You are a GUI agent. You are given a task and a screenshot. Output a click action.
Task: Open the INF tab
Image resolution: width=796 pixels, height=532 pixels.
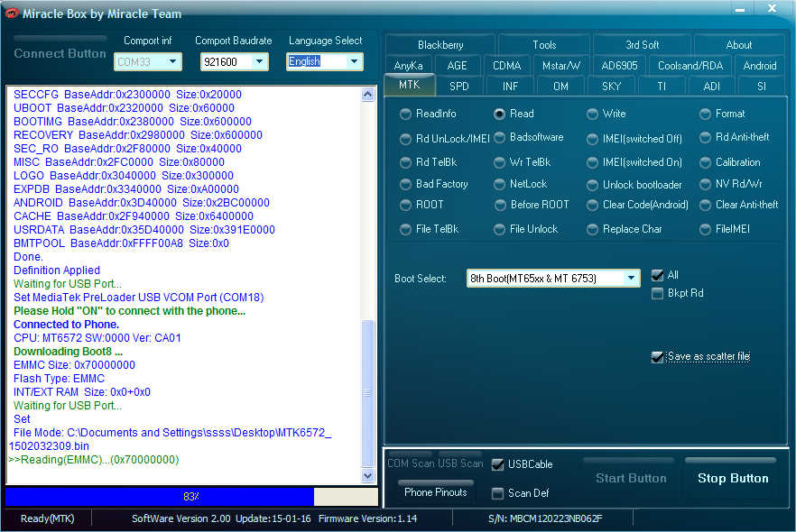point(510,87)
